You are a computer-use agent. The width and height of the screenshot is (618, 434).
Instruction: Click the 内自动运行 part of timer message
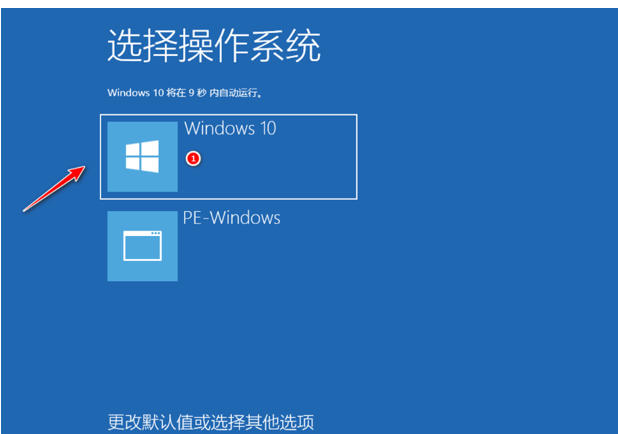click(235, 93)
